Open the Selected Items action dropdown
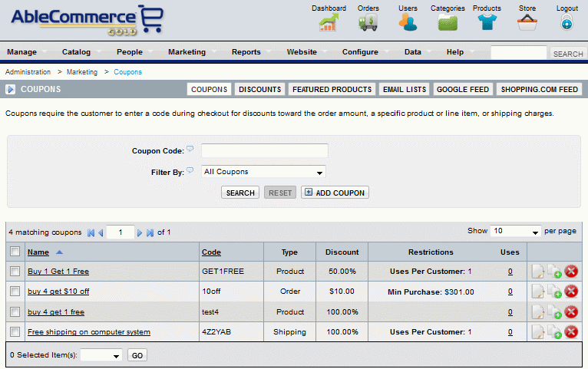This screenshot has width=588, height=369. 101,355
